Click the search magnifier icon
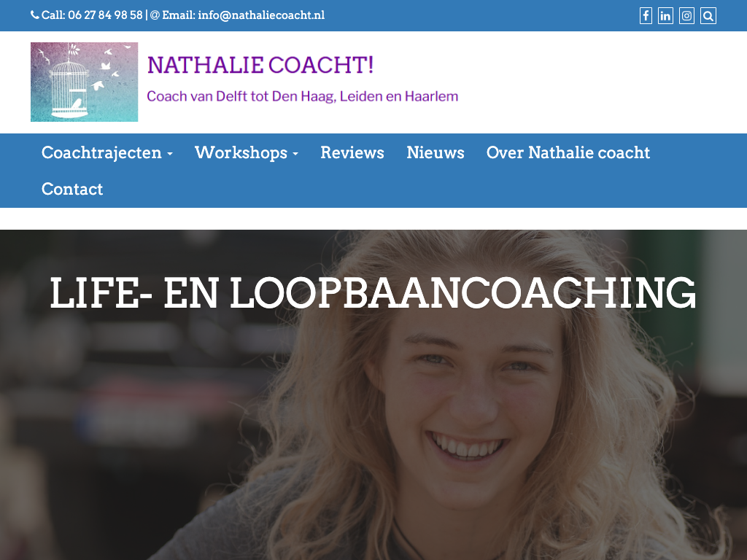The width and height of the screenshot is (747, 560). tap(708, 16)
